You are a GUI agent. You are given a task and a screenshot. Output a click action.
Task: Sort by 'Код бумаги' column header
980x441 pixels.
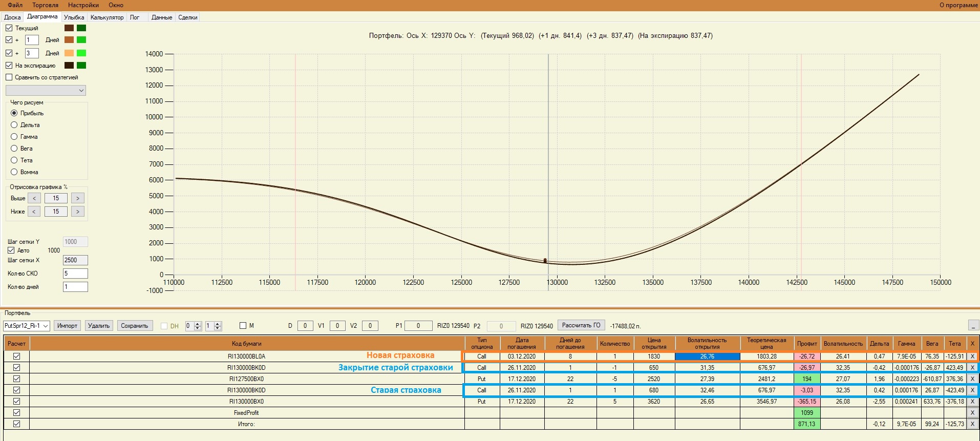247,344
